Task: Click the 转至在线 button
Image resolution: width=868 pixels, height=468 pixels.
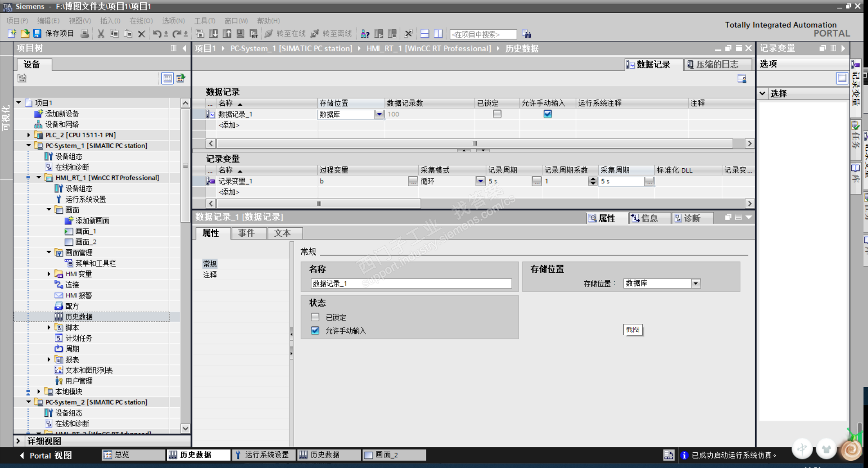Action: tap(285, 34)
